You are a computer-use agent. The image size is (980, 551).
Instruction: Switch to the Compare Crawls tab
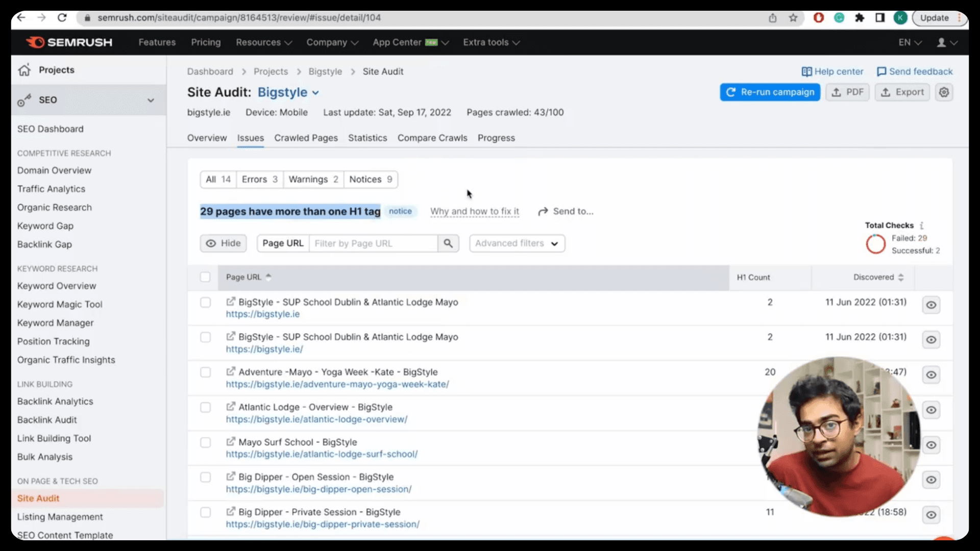click(x=432, y=138)
